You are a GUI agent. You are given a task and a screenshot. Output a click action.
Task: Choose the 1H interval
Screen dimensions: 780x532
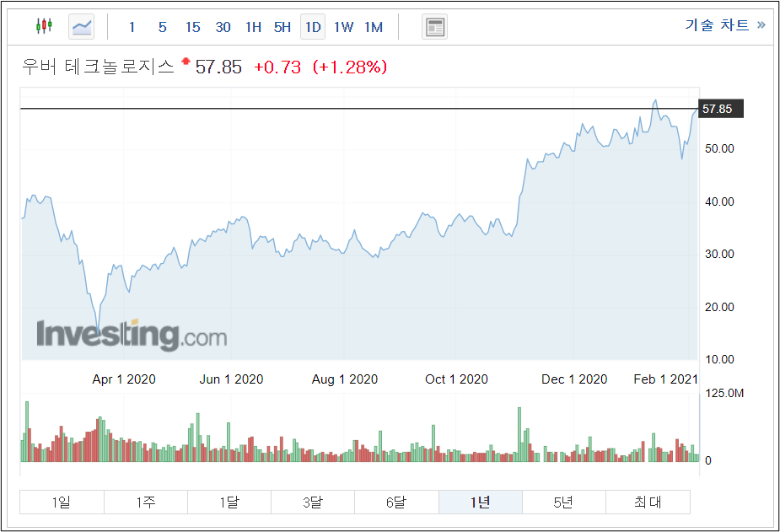click(253, 27)
